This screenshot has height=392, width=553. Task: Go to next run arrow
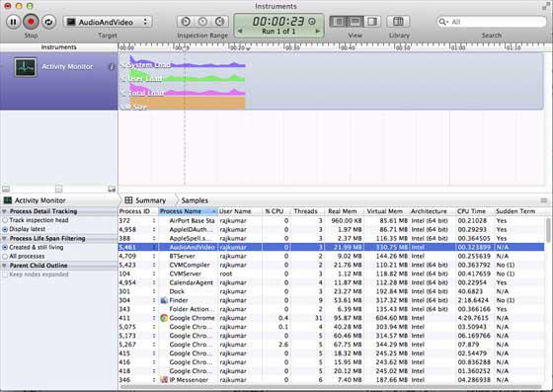click(317, 31)
